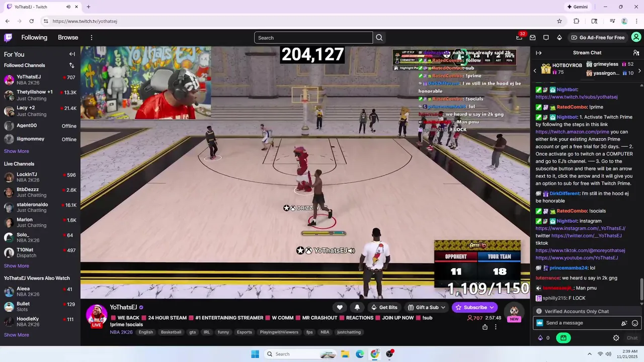Click the Twitch search field

pos(313,38)
